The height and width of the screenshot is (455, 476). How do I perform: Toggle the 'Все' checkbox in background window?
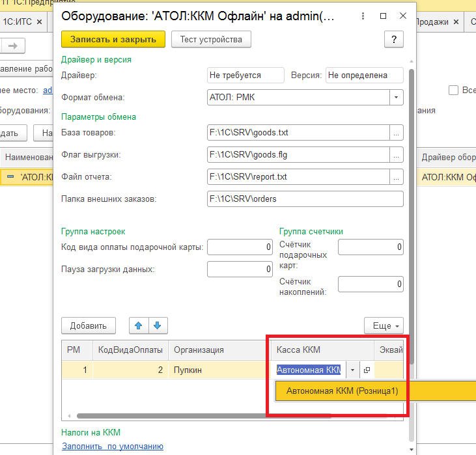click(453, 90)
